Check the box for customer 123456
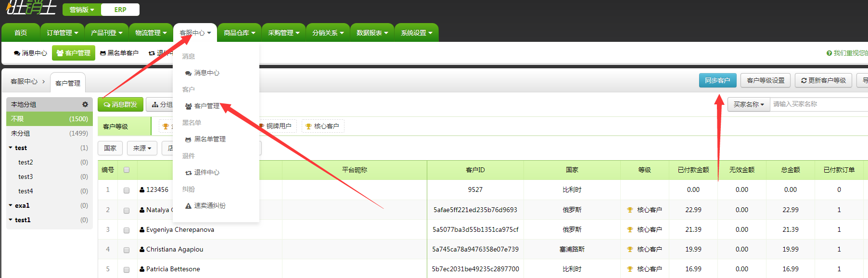 (127, 190)
